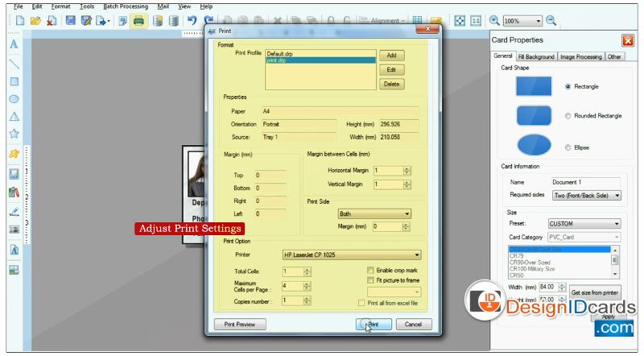The width and height of the screenshot is (644, 356).
Task: Click the Card Information Name field
Action: click(x=585, y=182)
